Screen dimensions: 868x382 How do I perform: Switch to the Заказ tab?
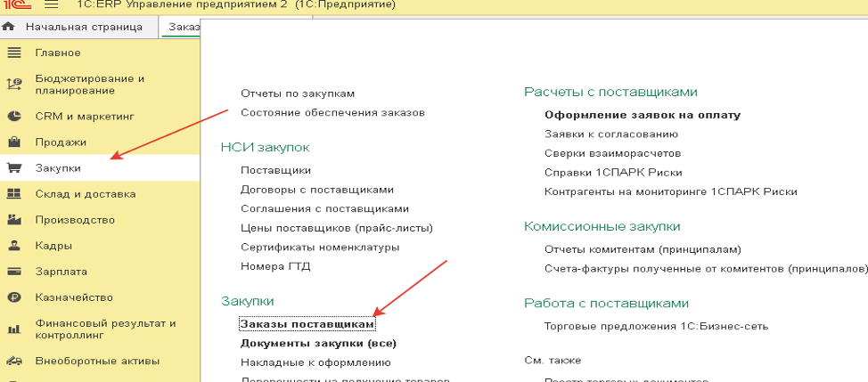point(181,27)
